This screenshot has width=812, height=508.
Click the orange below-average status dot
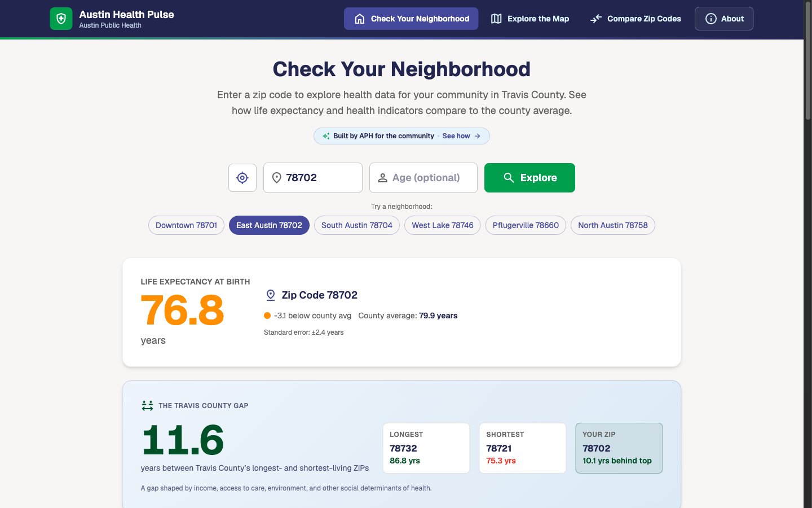[x=267, y=316]
